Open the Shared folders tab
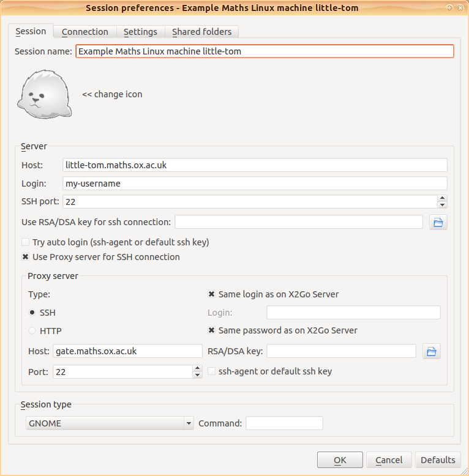This screenshot has height=476, width=469. click(x=201, y=32)
